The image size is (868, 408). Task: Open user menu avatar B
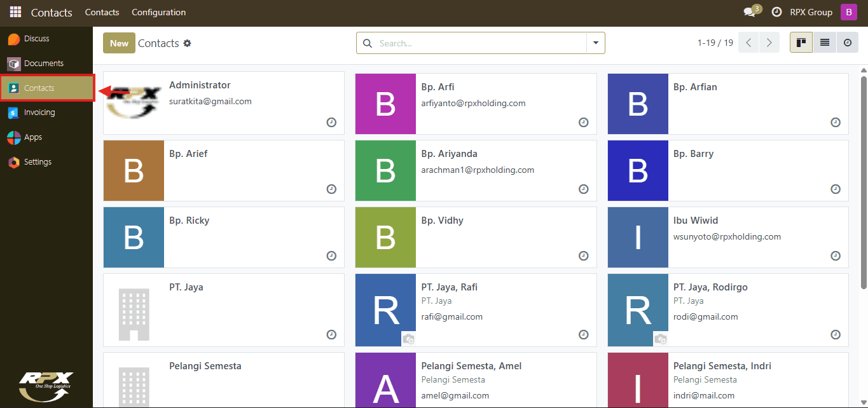(x=849, y=12)
